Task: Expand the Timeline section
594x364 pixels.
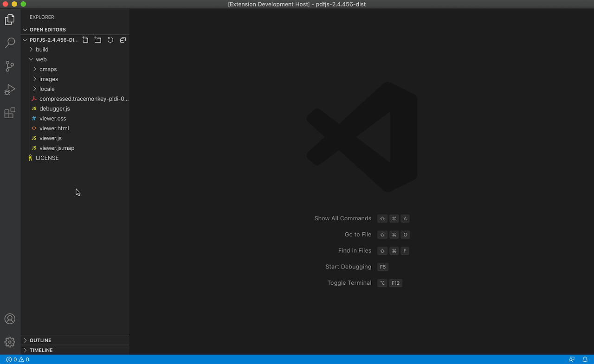Action: tap(75, 350)
